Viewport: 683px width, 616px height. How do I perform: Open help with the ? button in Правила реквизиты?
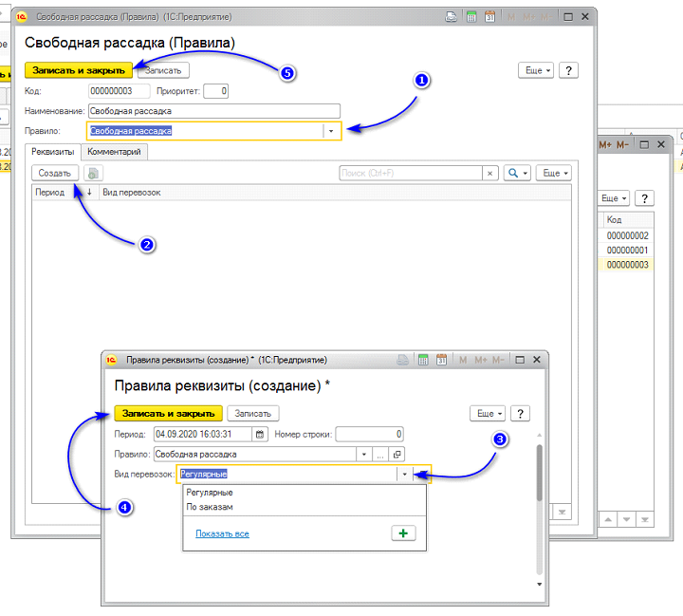[x=520, y=413]
